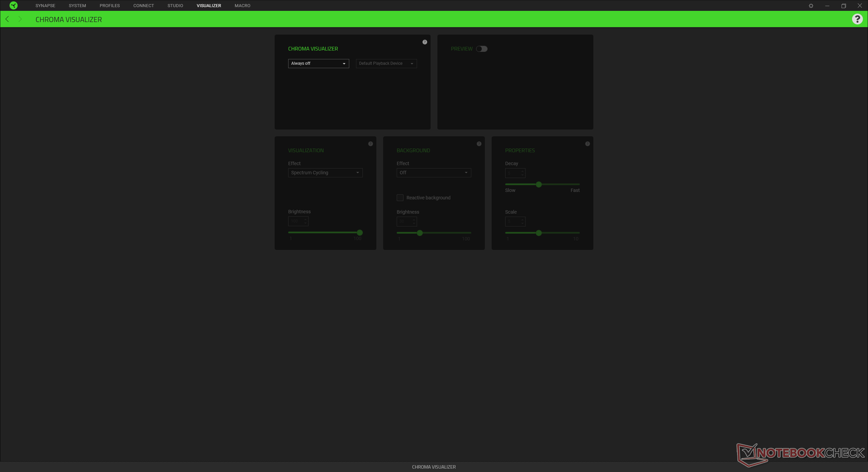Click Background brightness slider handle
Image resolution: width=868 pixels, height=472 pixels.
(420, 233)
